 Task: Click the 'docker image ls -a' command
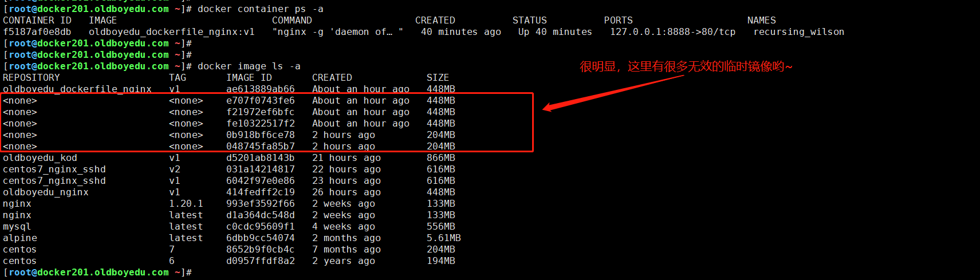[249, 66]
